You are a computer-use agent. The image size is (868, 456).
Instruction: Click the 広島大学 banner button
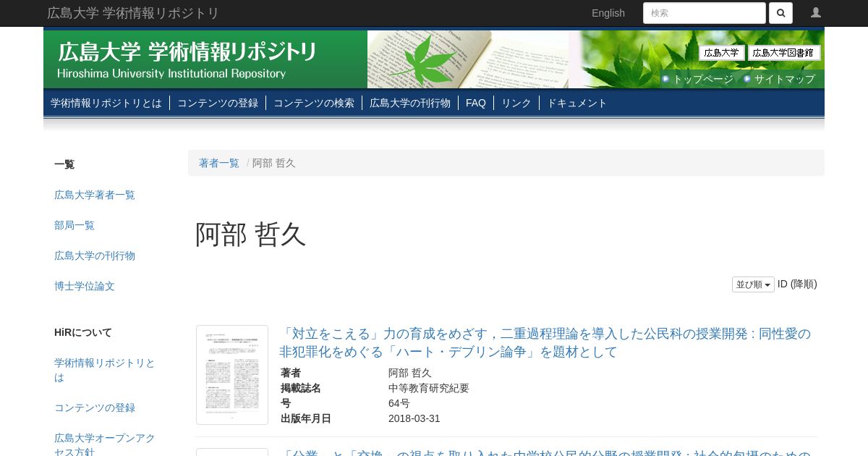722,53
